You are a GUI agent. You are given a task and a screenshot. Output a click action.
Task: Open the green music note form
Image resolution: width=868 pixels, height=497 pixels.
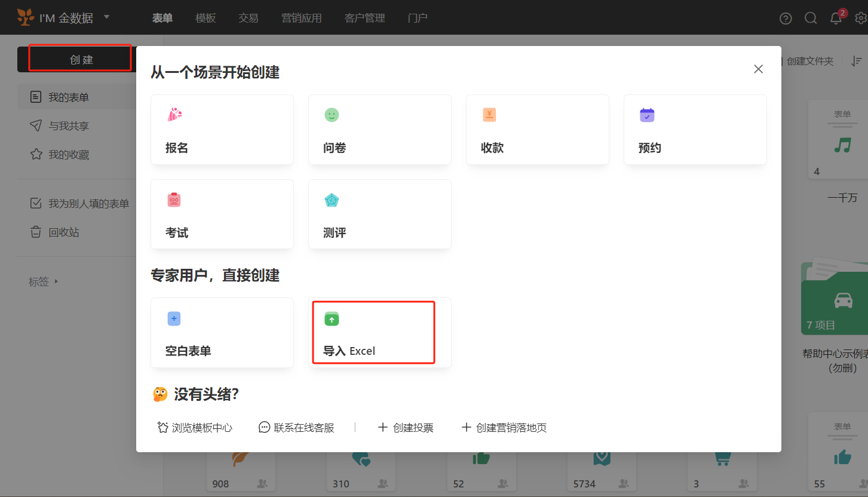pyautogui.click(x=842, y=145)
